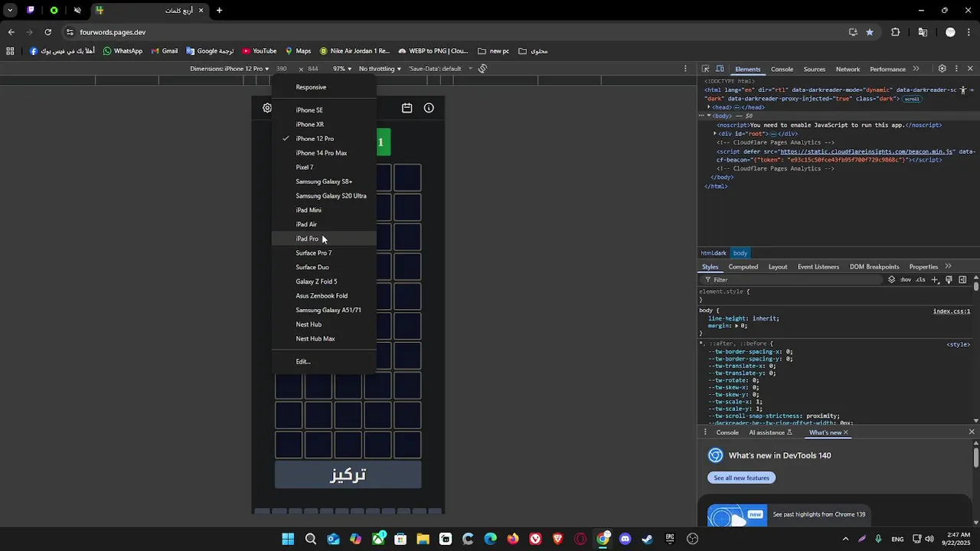
Task: Open DevTools settings gear
Action: pos(942,69)
